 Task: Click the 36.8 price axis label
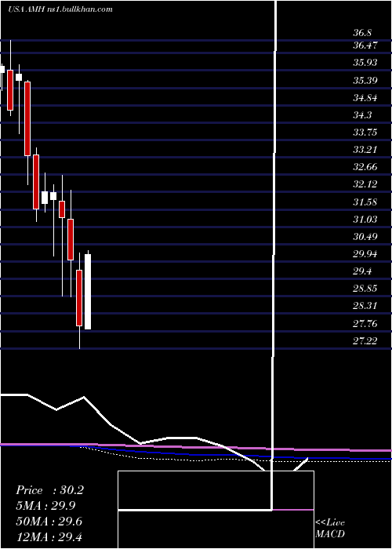click(x=362, y=33)
